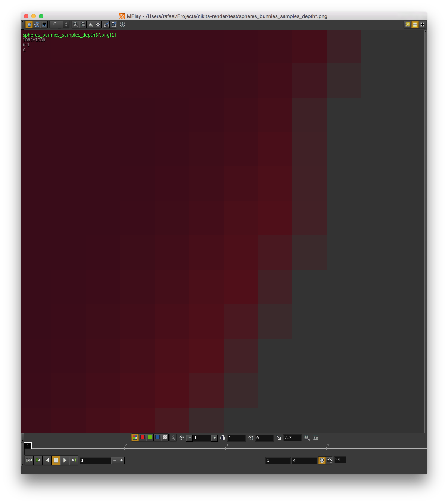The width and height of the screenshot is (448, 504).
Task: Home the image view
Action: coord(90,25)
